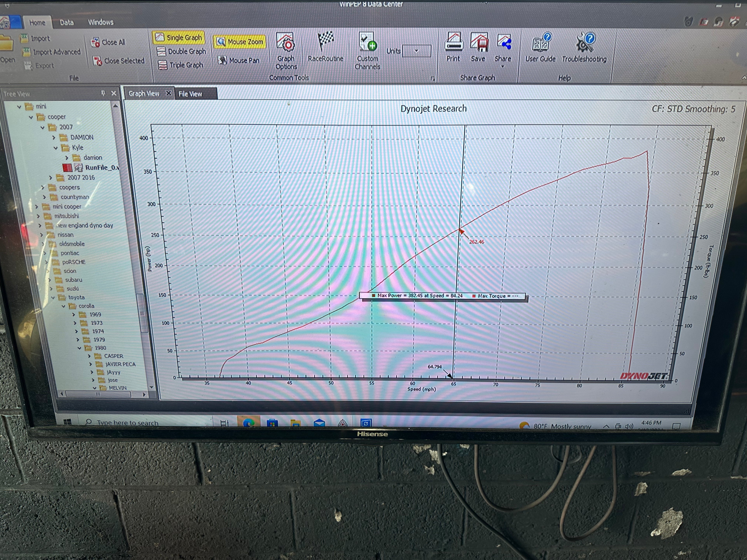Switch to File View tab
Image resolution: width=747 pixels, height=560 pixels.
[x=190, y=94]
